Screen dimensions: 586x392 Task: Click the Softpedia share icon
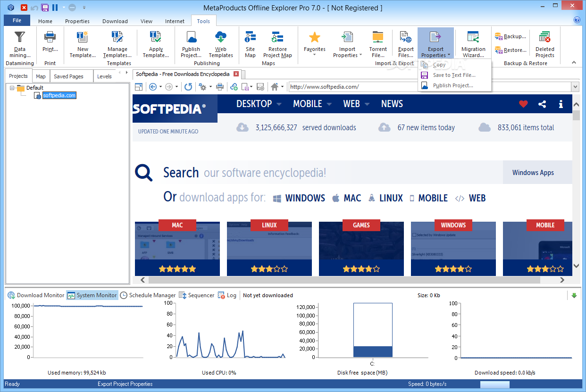pos(542,104)
